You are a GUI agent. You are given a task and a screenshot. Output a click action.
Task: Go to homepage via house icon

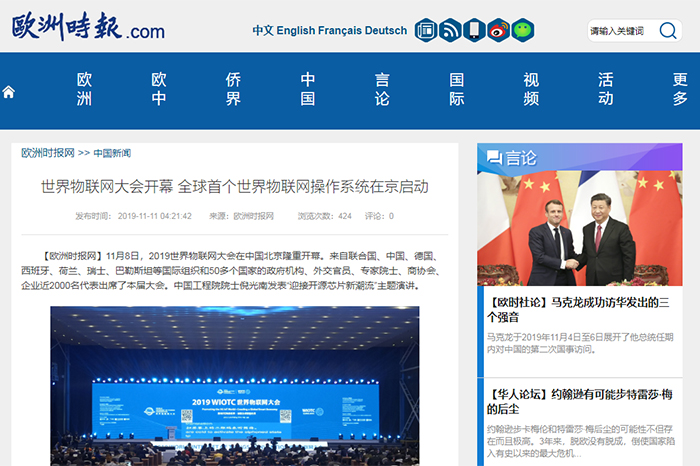pos(9,92)
